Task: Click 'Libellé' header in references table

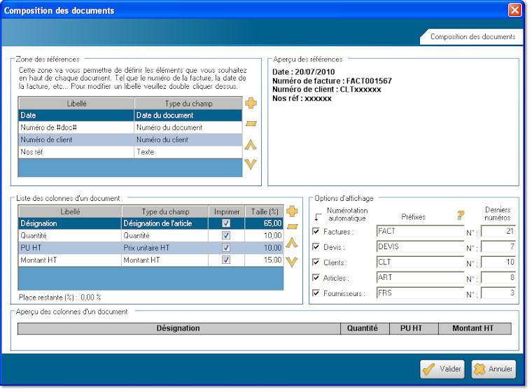Action: tap(76, 104)
